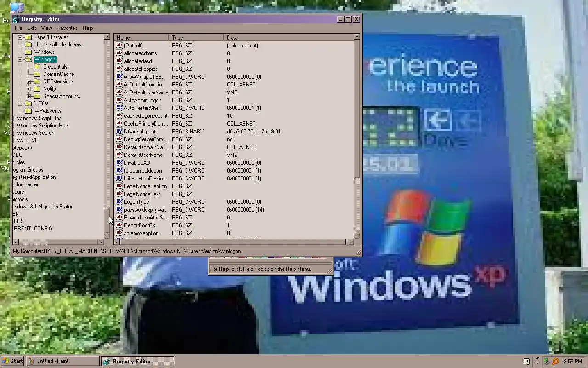Screen dimensions: 588x368
Task: Click the forceunlocklogon DWORD icon
Action: [119, 170]
